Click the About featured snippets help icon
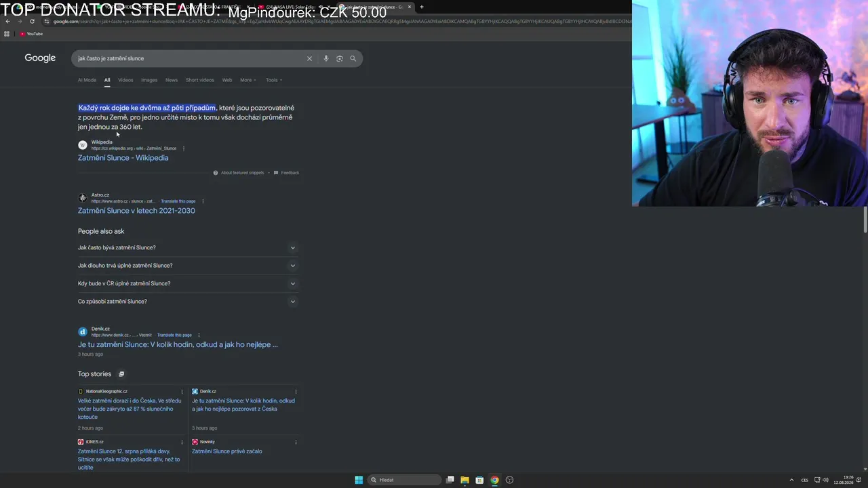 point(216,173)
